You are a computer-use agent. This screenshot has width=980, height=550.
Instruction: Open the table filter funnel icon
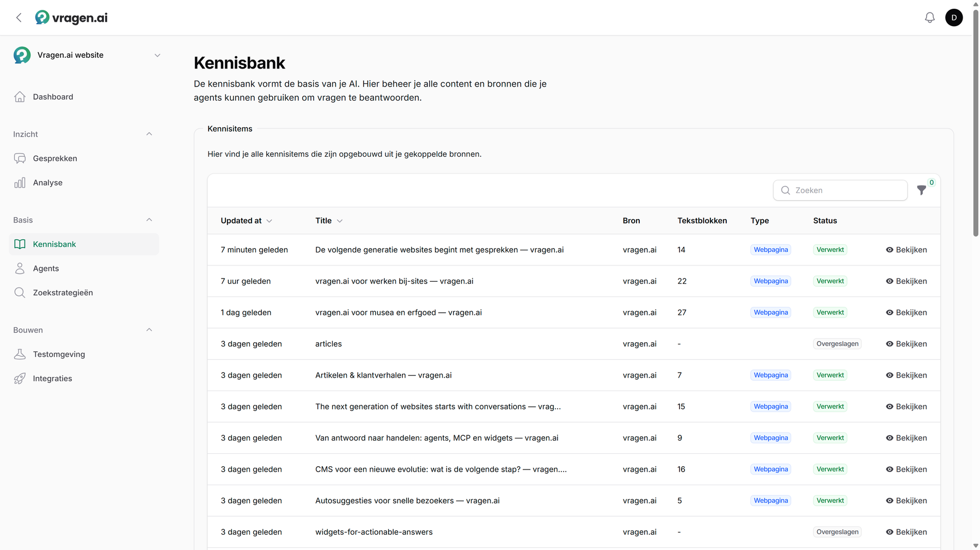click(921, 190)
